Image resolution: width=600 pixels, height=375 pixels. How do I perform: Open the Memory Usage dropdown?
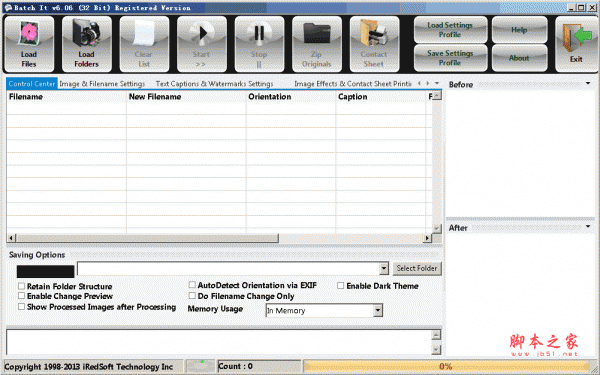coord(378,310)
